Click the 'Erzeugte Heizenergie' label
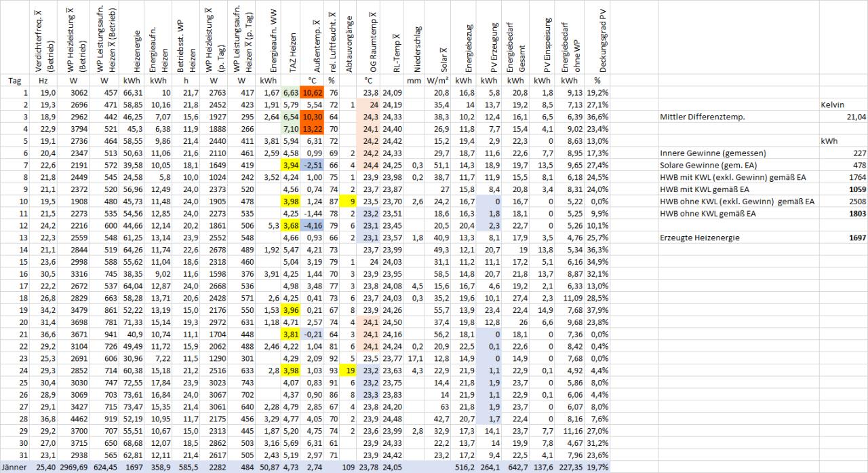The height and width of the screenshot is (473, 868). (700, 239)
